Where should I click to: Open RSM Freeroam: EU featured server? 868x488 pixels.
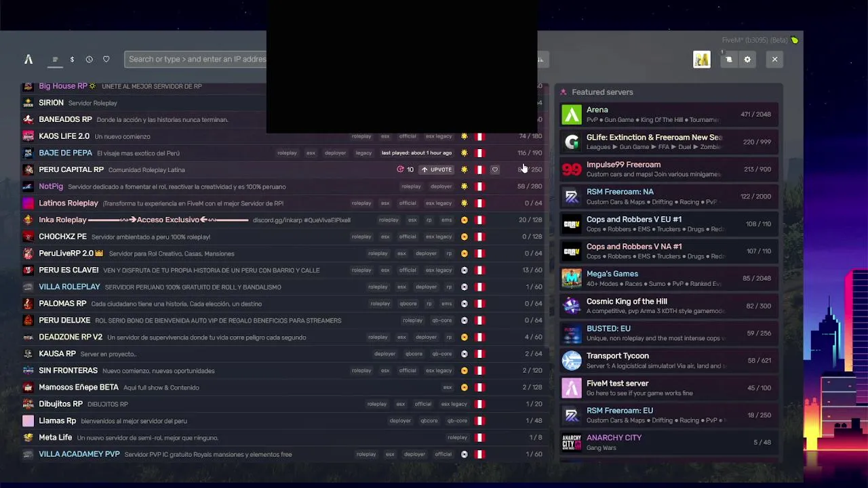669,415
